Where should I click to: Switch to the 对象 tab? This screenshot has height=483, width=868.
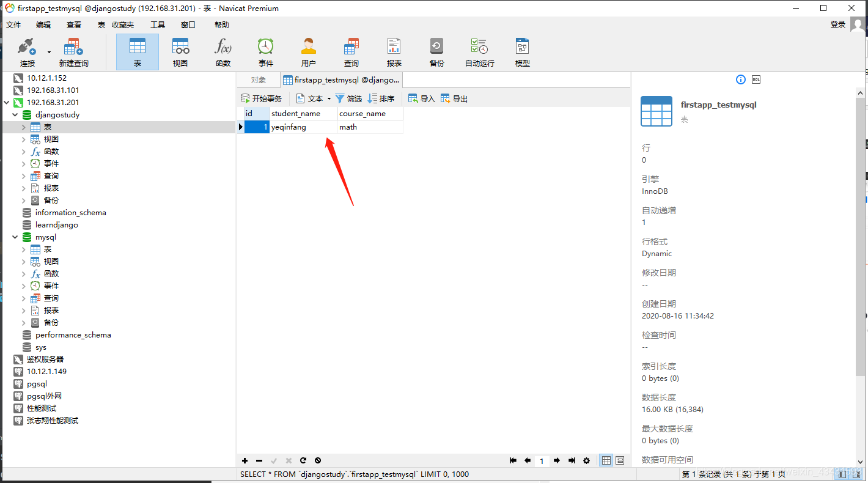(x=259, y=80)
